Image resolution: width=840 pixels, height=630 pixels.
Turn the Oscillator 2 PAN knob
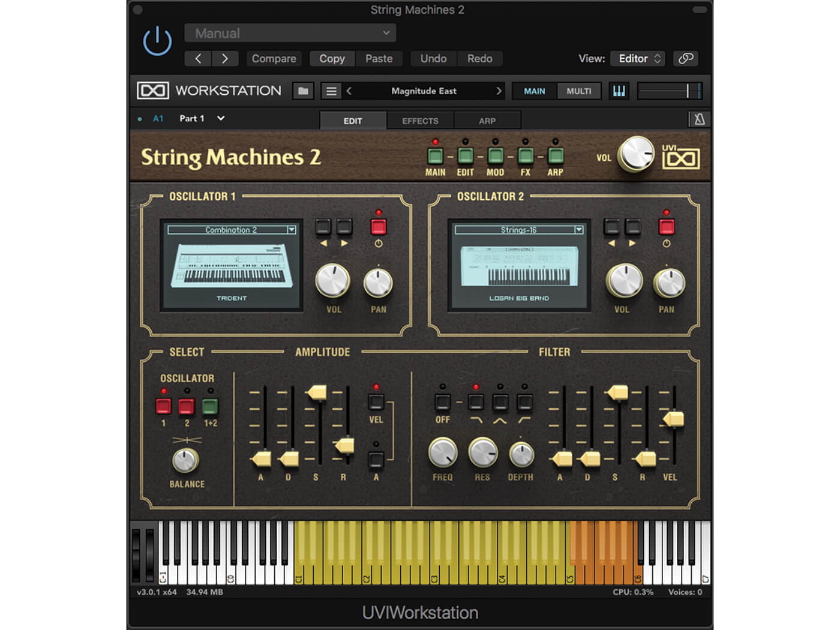[669, 283]
